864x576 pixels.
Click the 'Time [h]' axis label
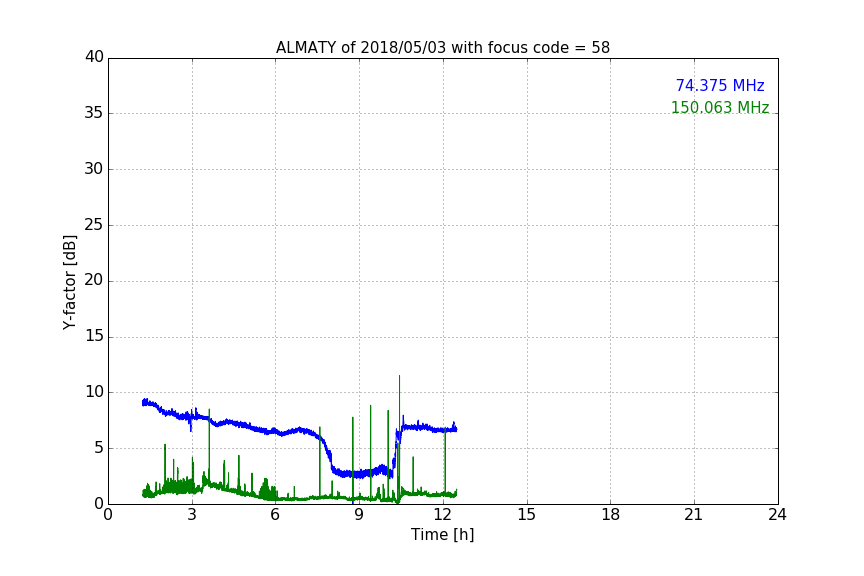[x=442, y=534]
